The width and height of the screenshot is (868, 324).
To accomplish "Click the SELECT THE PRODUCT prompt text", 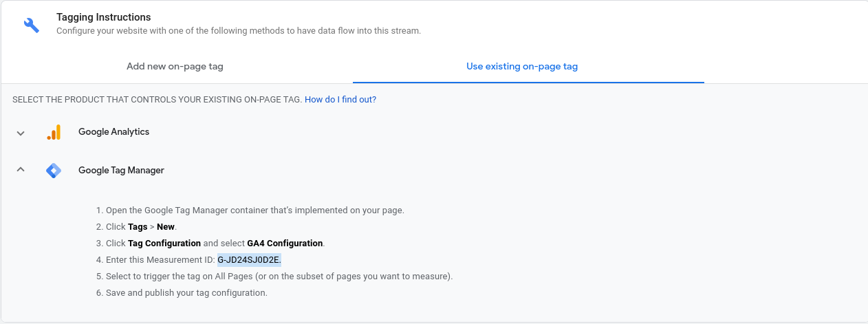I will [x=157, y=100].
